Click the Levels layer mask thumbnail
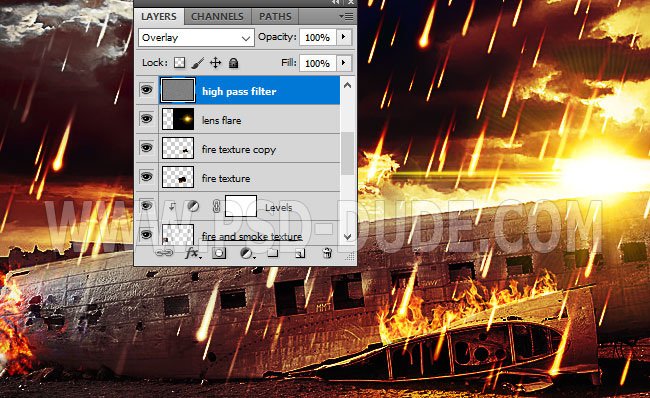650x398 pixels. (x=241, y=206)
